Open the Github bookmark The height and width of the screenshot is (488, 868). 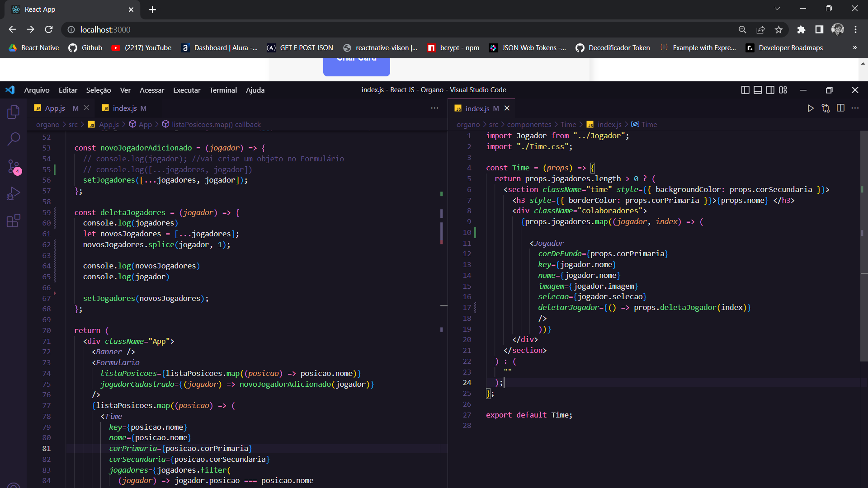[85, 48]
